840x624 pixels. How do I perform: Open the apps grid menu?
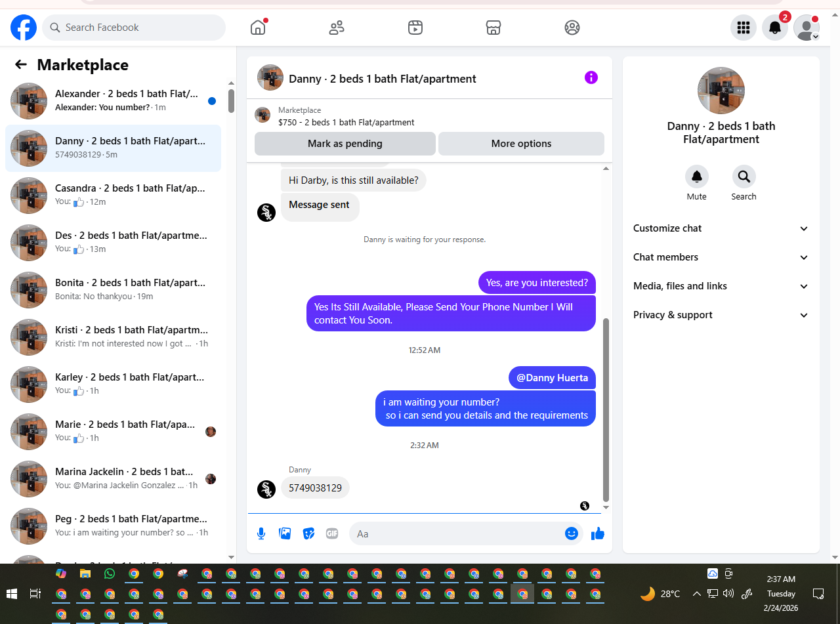click(x=744, y=28)
